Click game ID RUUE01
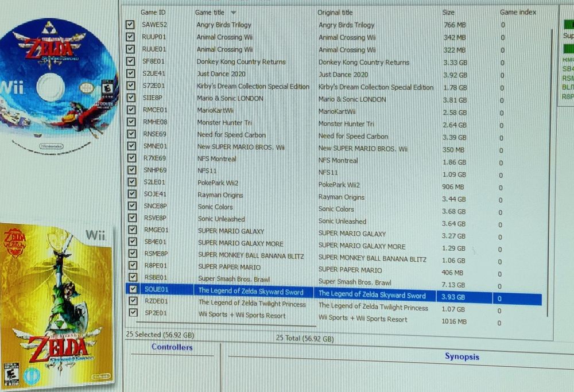574x392 pixels. coord(154,49)
